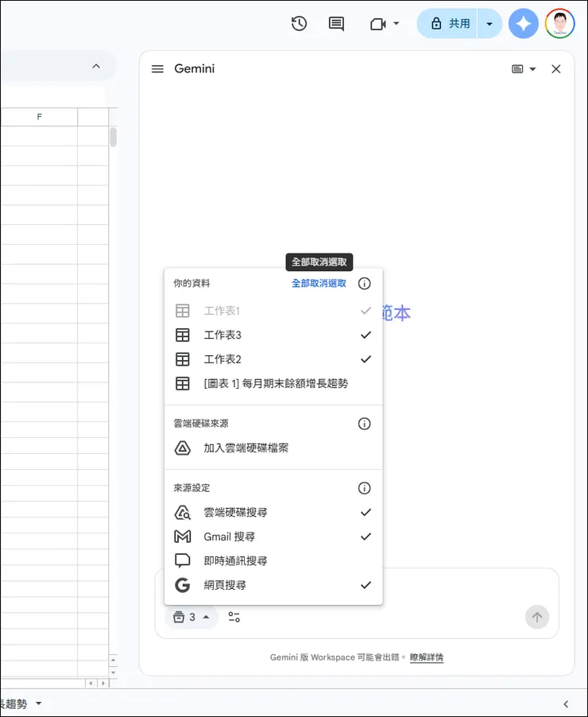Toggle Gmail 搜尋 source setting

pyautogui.click(x=273, y=537)
